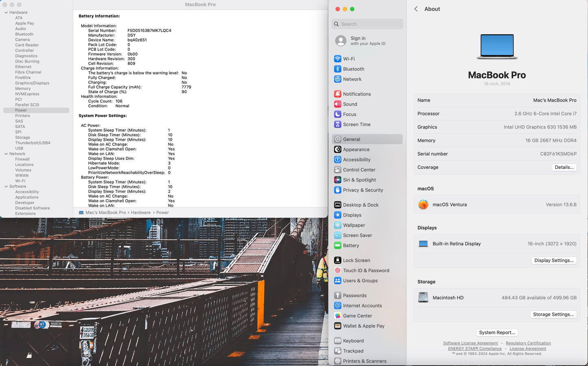Click the macOS Ventura logo icon
This screenshot has width=588, height=366.
click(x=423, y=205)
